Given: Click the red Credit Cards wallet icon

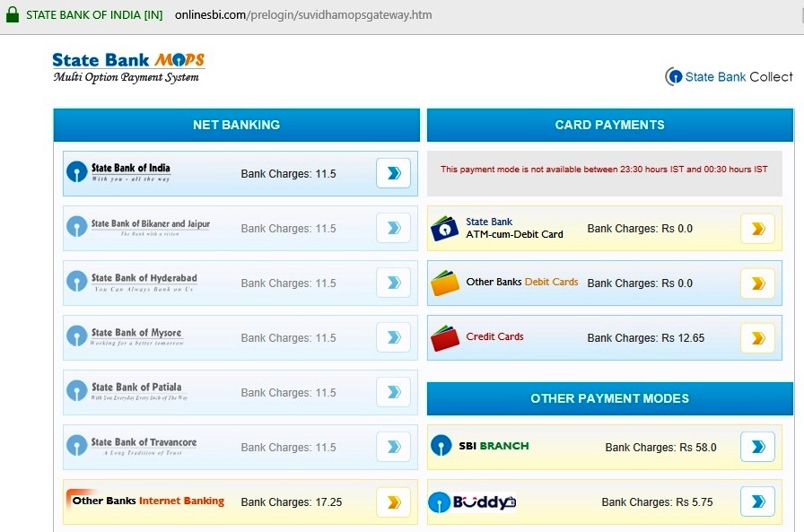Looking at the screenshot, I should [x=444, y=338].
